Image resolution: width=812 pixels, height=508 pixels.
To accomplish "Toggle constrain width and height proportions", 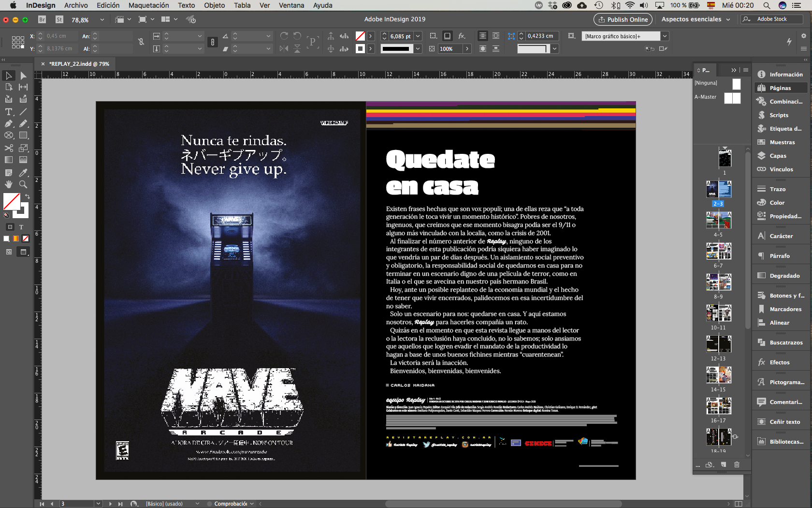I will click(141, 42).
